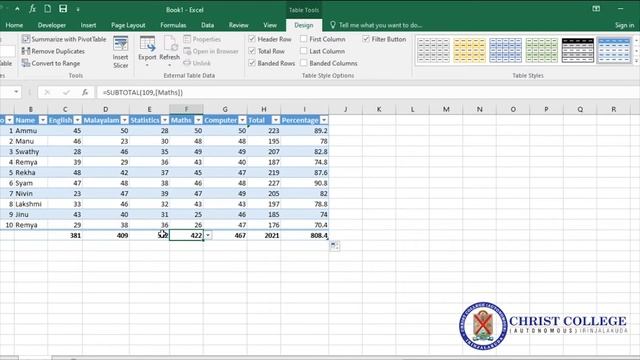Click Sign in link

(624, 25)
